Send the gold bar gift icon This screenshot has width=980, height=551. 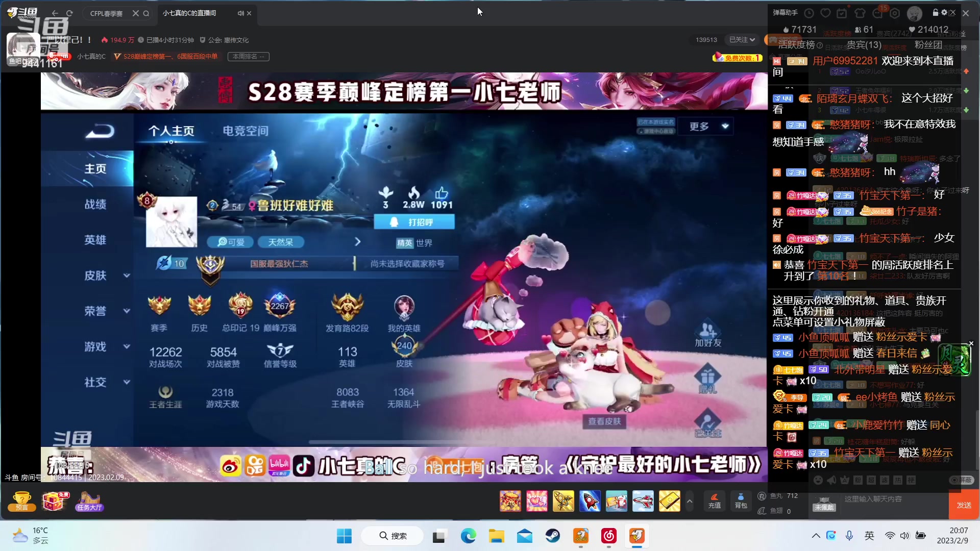670,501
